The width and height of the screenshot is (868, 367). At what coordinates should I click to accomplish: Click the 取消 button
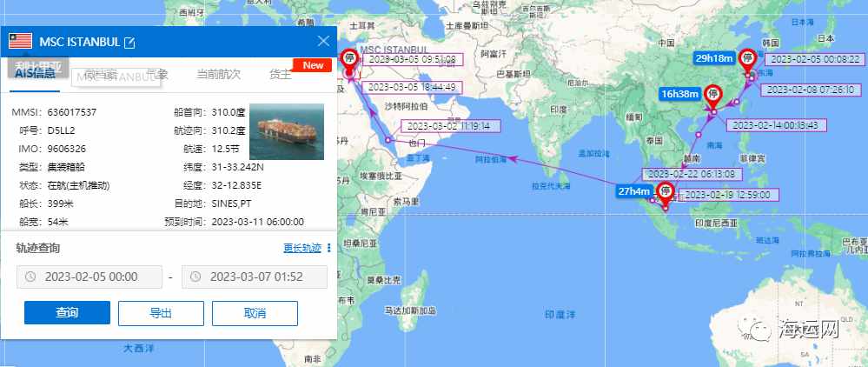[x=255, y=313]
